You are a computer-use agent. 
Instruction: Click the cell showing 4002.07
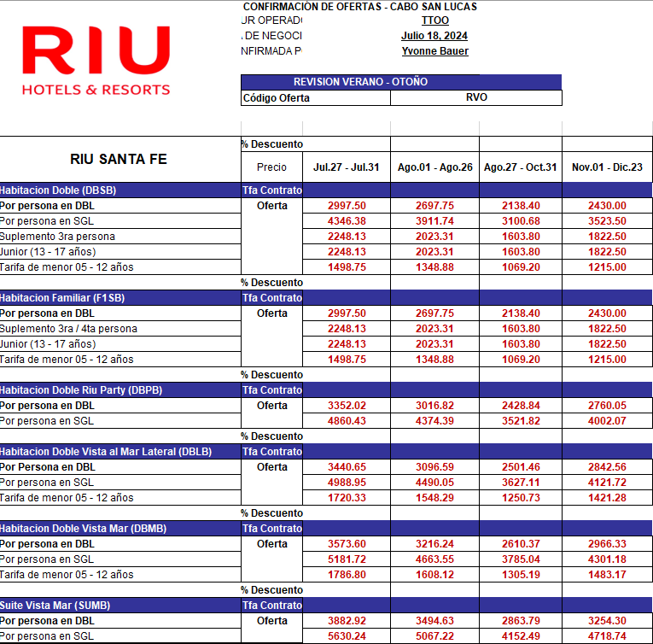[607, 421]
